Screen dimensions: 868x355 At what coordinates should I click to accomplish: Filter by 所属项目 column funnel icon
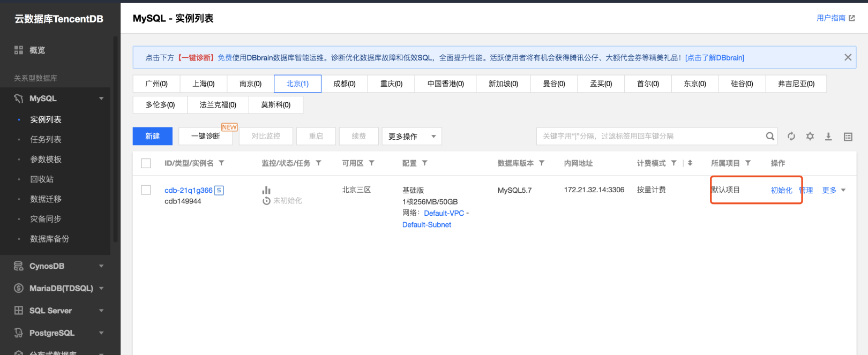tap(748, 163)
